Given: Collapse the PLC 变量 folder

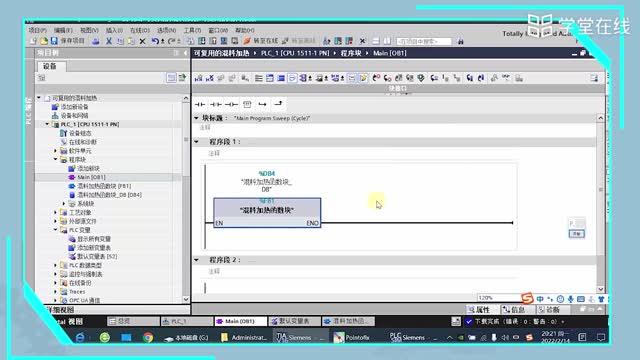Looking at the screenshot, I should pyautogui.click(x=56, y=230).
